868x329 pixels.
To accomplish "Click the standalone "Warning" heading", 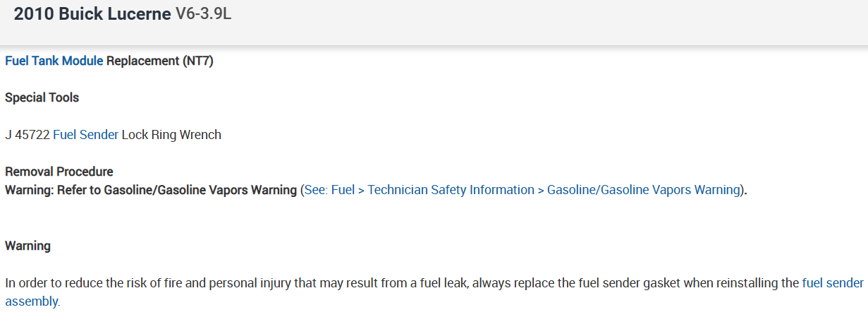I will 27,246.
